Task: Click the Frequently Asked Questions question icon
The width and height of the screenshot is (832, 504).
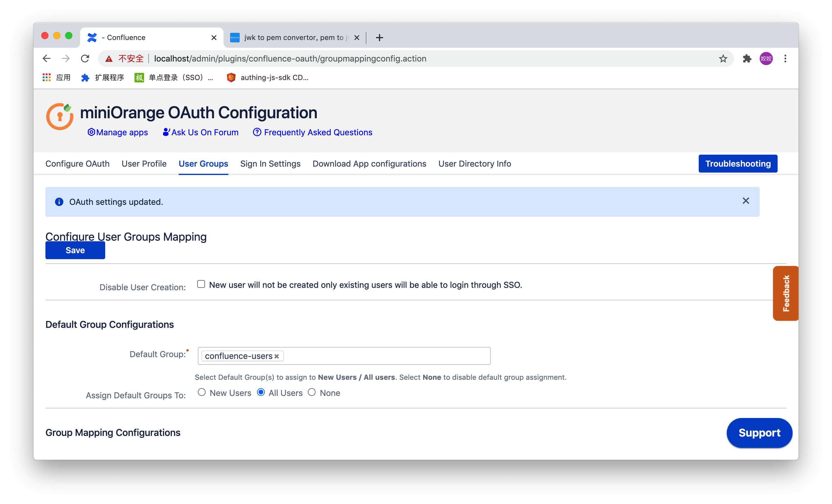Action: pyautogui.click(x=257, y=132)
